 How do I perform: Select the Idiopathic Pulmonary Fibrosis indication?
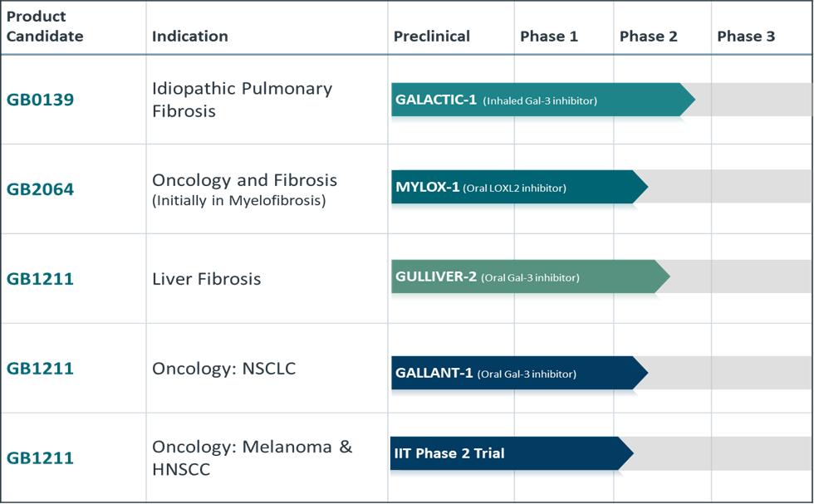242,100
